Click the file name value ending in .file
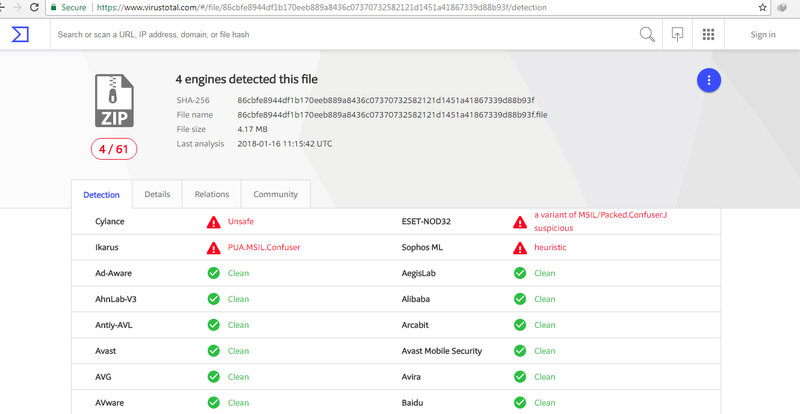800x414 pixels. click(x=392, y=115)
